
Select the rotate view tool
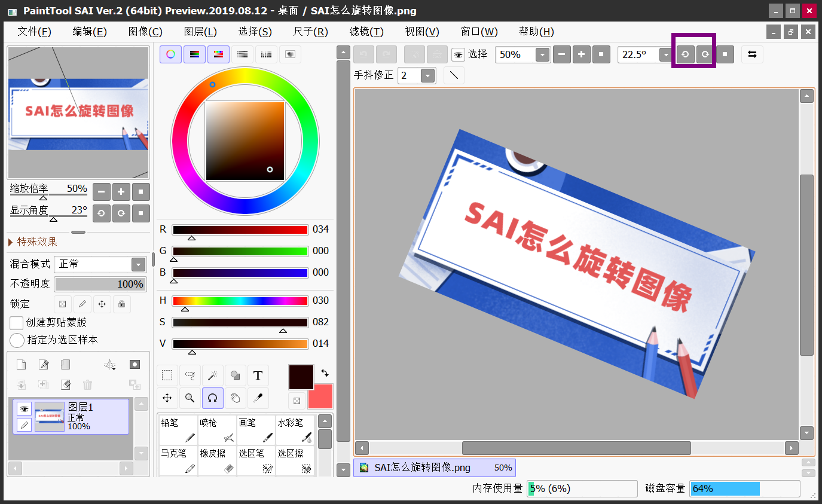213,398
